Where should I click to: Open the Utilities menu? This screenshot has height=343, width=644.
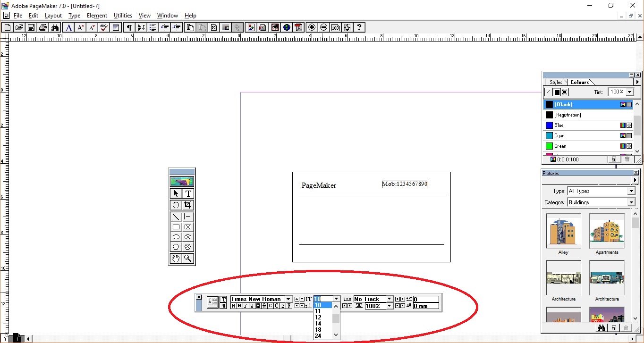click(x=123, y=15)
